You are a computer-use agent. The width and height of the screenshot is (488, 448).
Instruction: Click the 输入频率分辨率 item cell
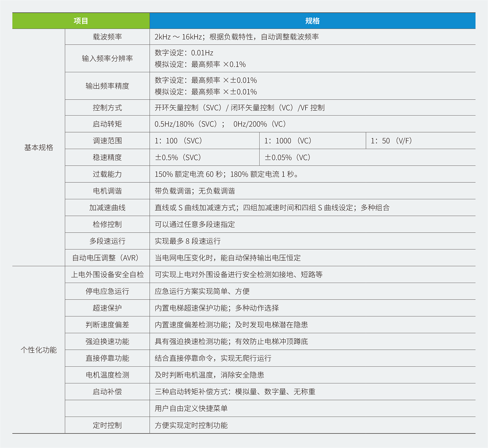tap(107, 59)
